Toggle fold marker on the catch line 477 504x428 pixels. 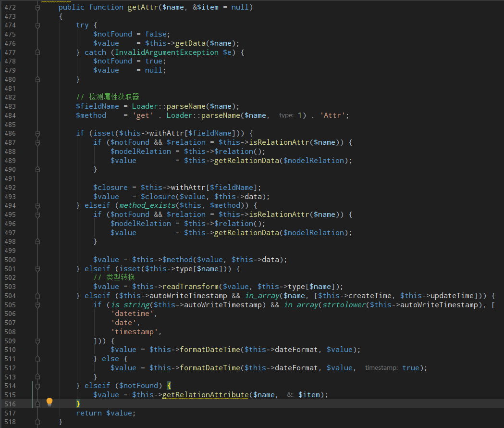point(37,52)
